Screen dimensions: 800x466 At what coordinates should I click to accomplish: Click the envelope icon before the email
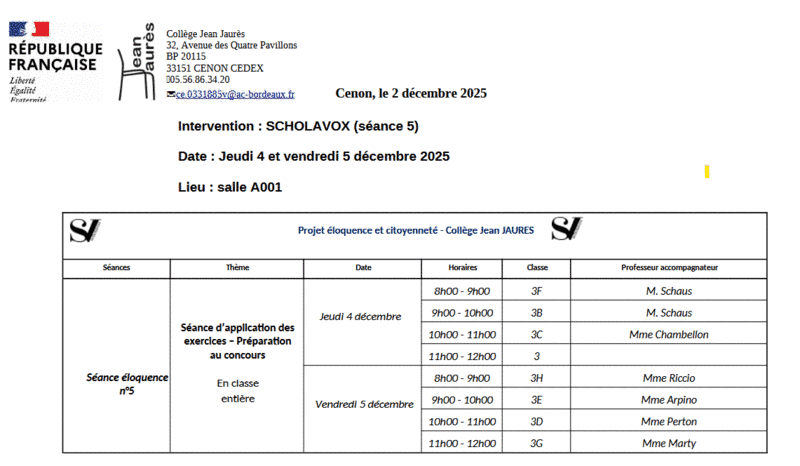click(x=170, y=94)
